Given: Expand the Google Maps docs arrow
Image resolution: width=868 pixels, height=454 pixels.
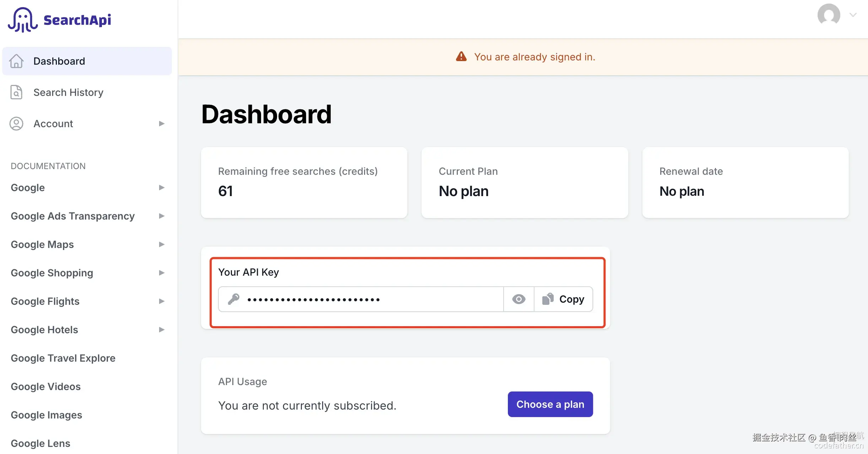Looking at the screenshot, I should pyautogui.click(x=162, y=244).
